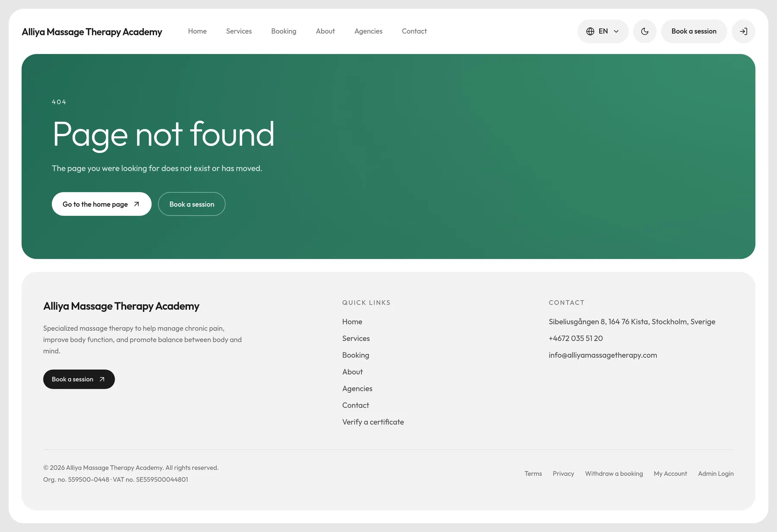The width and height of the screenshot is (777, 532).
Task: Open About in the top navigation
Action: pyautogui.click(x=325, y=31)
